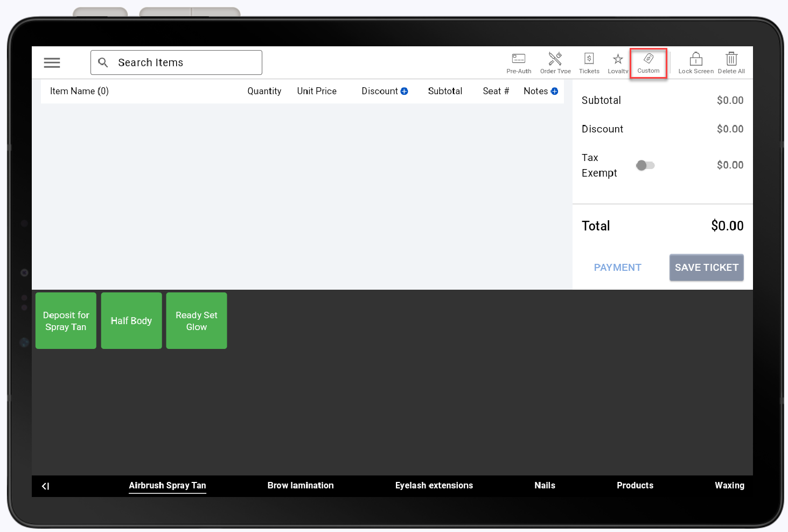Screen dimensions: 788x532
Task: Open the Nails category
Action: pyautogui.click(x=545, y=486)
